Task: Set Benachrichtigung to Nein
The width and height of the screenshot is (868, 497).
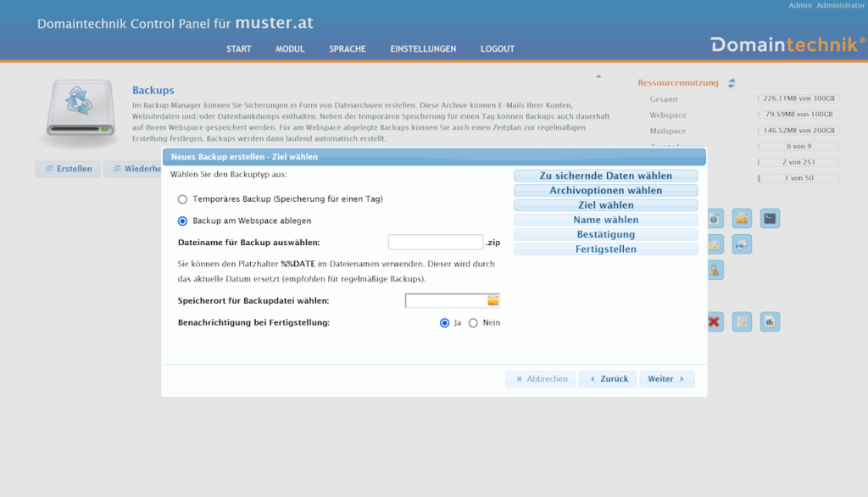Action: click(x=473, y=323)
